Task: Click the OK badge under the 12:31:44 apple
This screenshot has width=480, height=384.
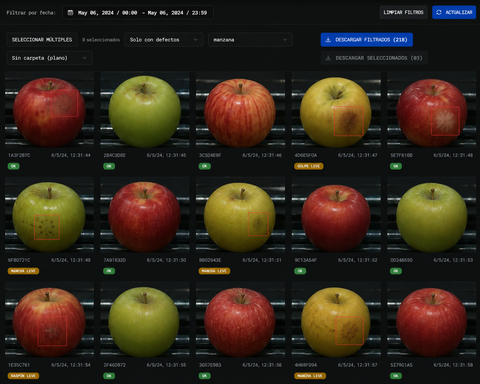Action: (14, 166)
